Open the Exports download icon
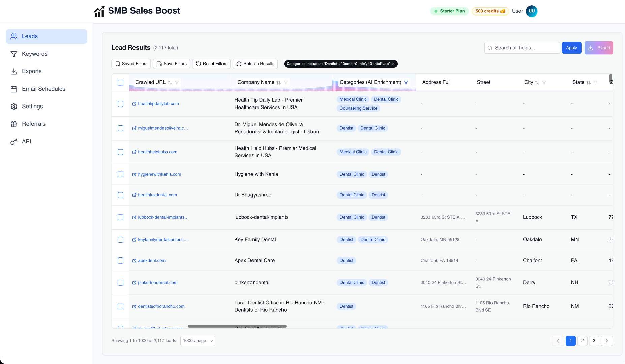The image size is (625, 364). (14, 71)
